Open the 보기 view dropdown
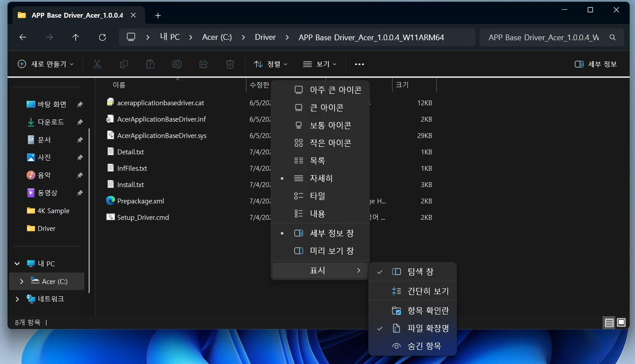Screen dimensions: 635x364 click(x=319, y=64)
